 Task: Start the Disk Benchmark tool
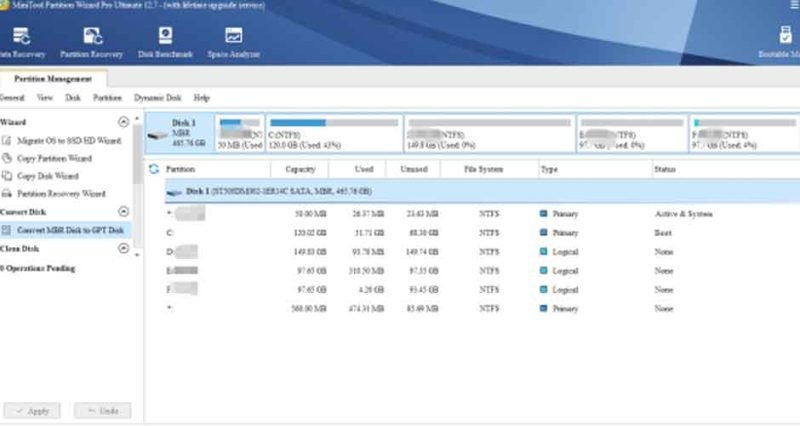click(x=165, y=43)
